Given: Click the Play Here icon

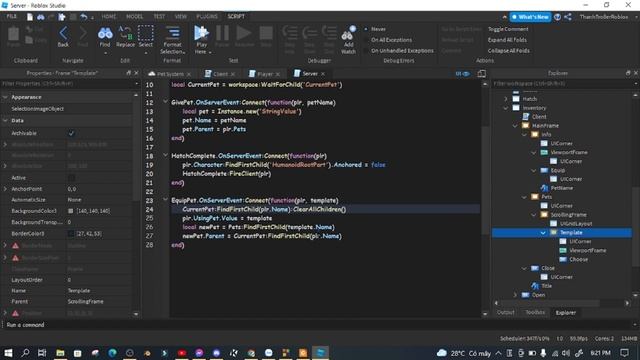Looking at the screenshot, I should click(201, 33).
